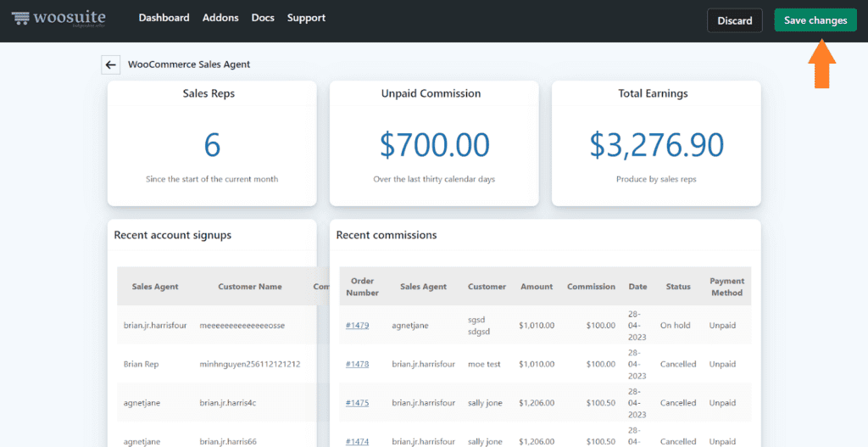Click the Recent account signups heading

173,235
